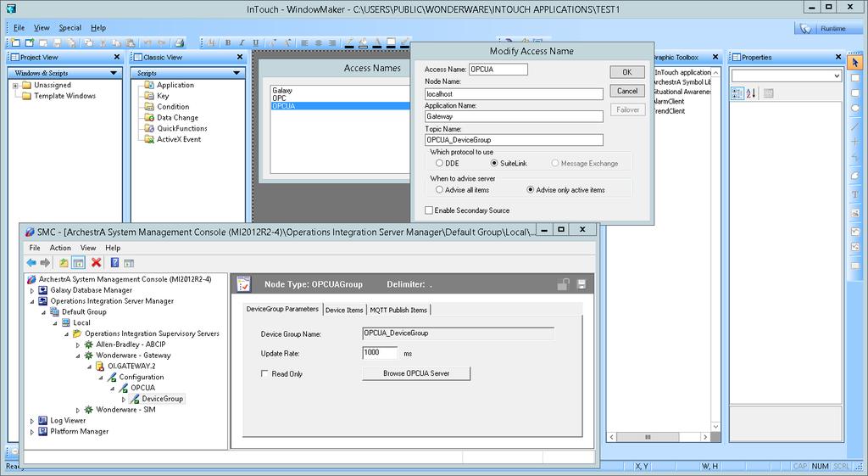868x476 pixels.
Task: Expand the Platform Manager node
Action: (32, 432)
